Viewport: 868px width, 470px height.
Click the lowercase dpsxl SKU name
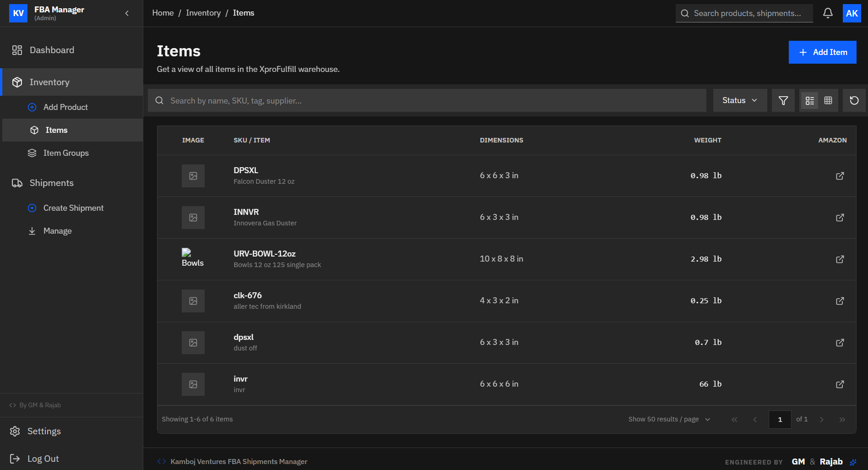tap(244, 337)
